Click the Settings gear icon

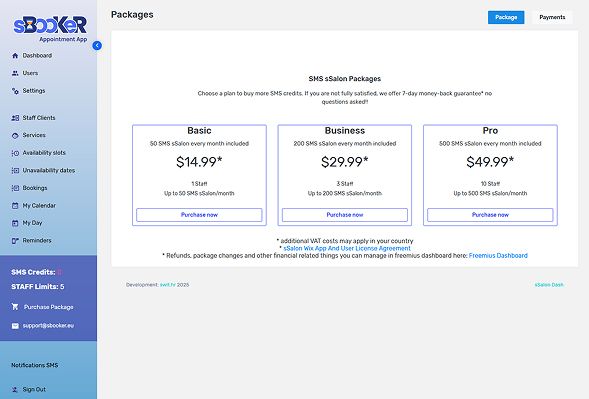[15, 91]
